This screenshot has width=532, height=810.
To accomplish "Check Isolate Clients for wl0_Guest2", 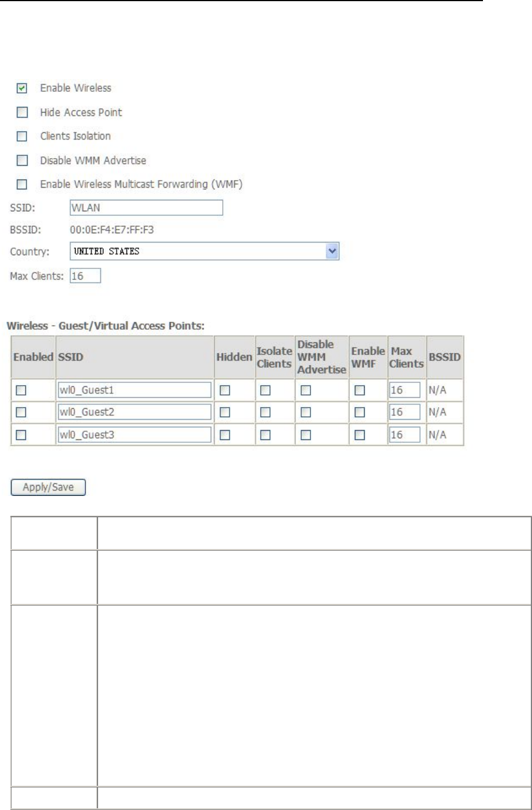I will (265, 412).
